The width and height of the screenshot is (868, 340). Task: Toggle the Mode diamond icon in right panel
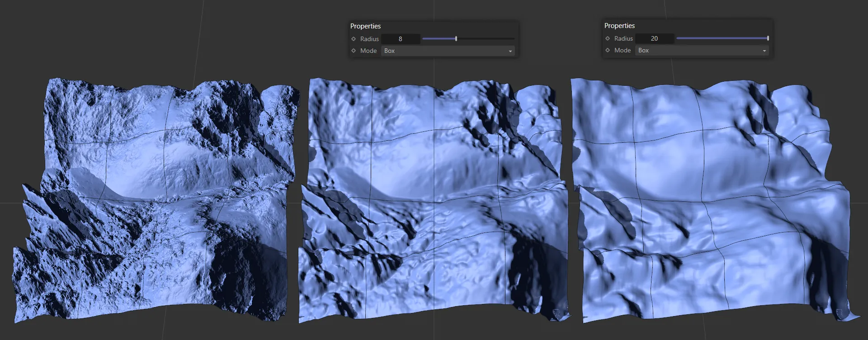(x=608, y=50)
